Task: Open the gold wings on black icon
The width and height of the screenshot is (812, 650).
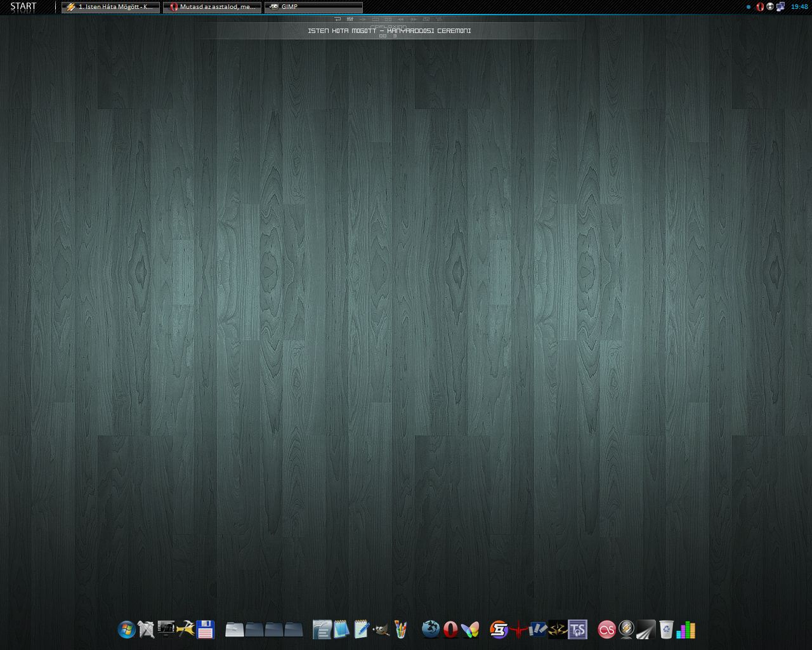Action: pyautogui.click(x=558, y=630)
